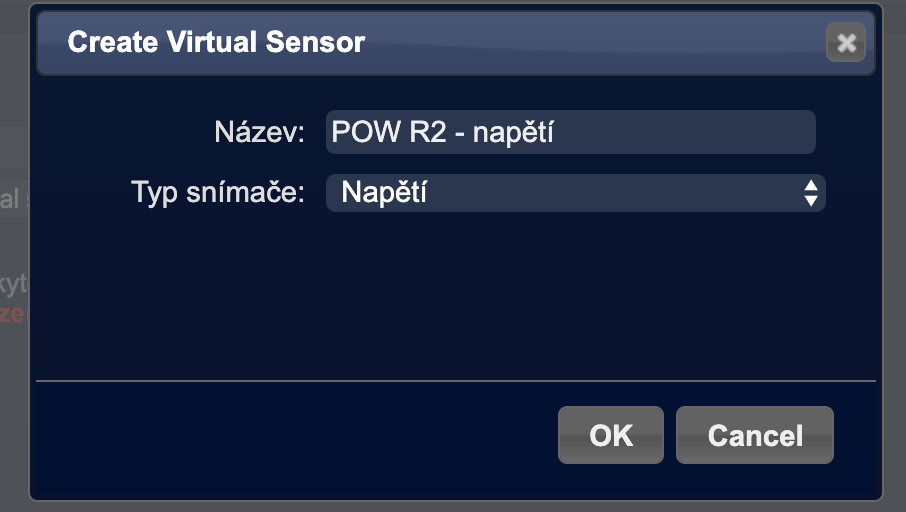Click the "Typ snímače:" field label
This screenshot has height=512, width=906.
(x=217, y=193)
